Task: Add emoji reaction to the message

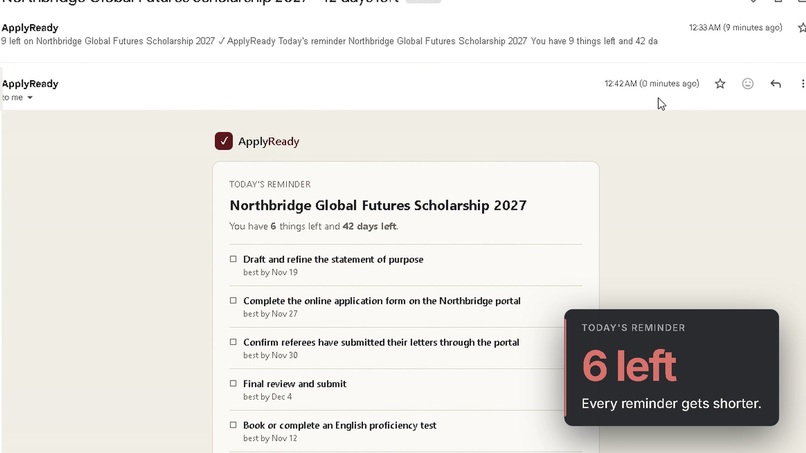Action: pyautogui.click(x=747, y=84)
